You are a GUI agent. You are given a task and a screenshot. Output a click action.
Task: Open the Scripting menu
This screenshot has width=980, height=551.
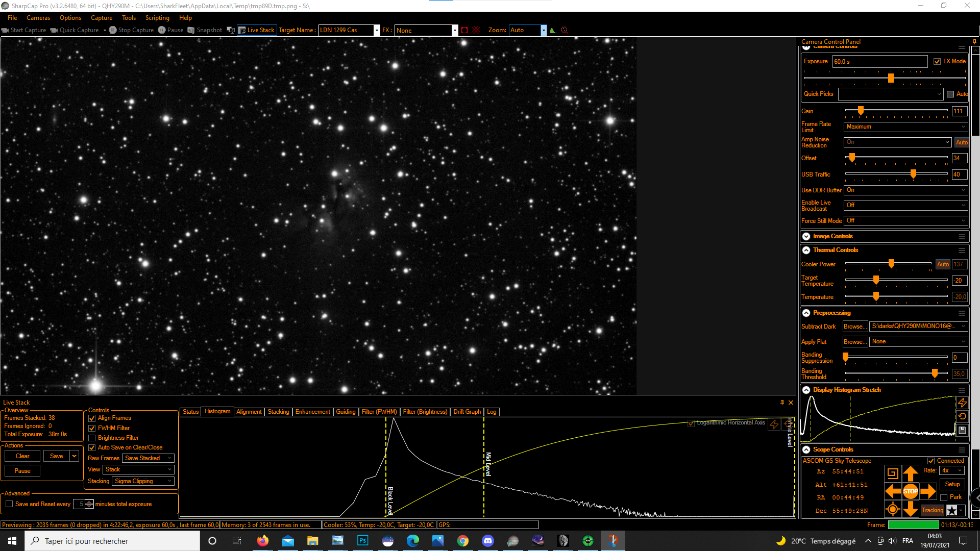point(157,18)
